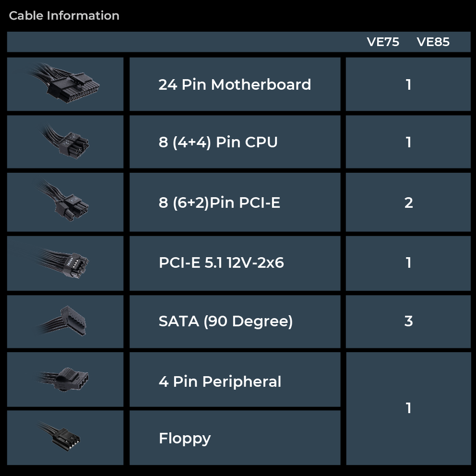Click the 8 (4+4) Pin CPU connector image
Viewport: 476px width, 476px height.
66,142
